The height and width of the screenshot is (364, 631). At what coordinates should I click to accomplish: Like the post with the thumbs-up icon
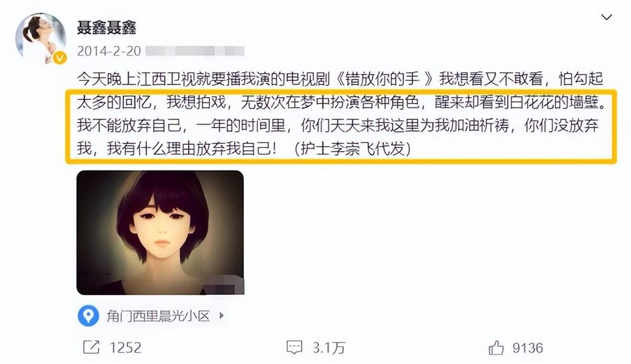point(497,347)
